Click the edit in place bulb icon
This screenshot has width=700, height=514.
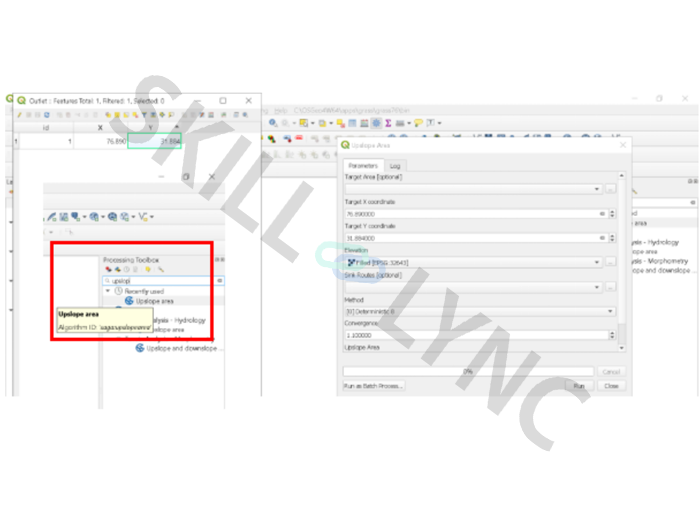pos(148,269)
